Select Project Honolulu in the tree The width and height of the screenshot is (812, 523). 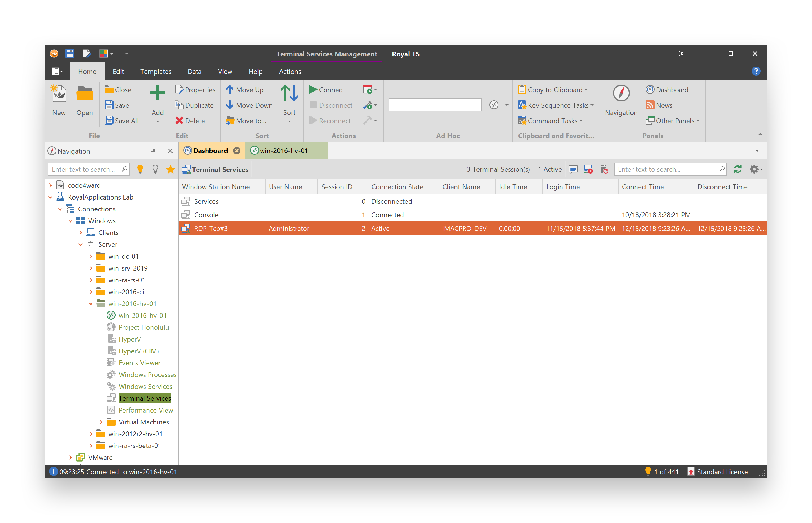click(144, 327)
